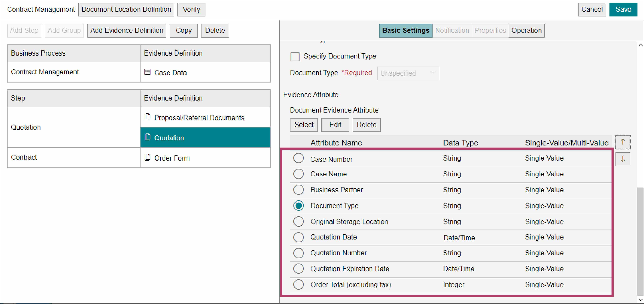Image resolution: width=644 pixels, height=304 pixels.
Task: Click the Quotation document icon in highlighted row
Action: (148, 137)
